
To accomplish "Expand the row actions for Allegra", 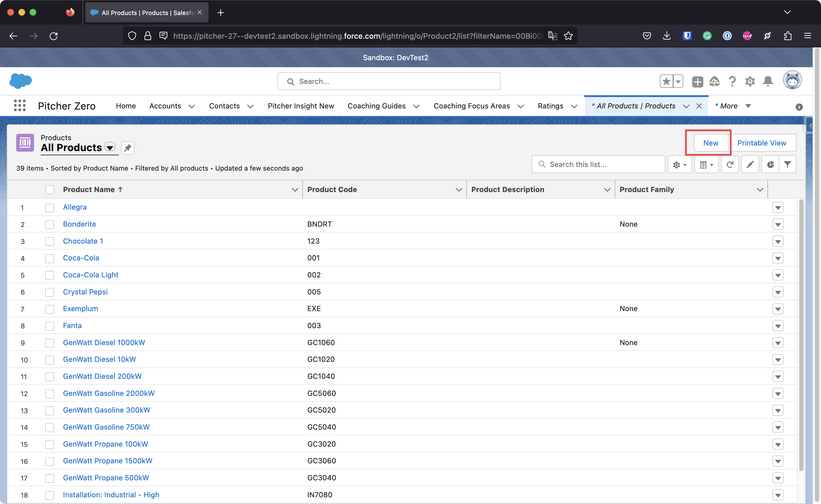I will pyautogui.click(x=778, y=208).
